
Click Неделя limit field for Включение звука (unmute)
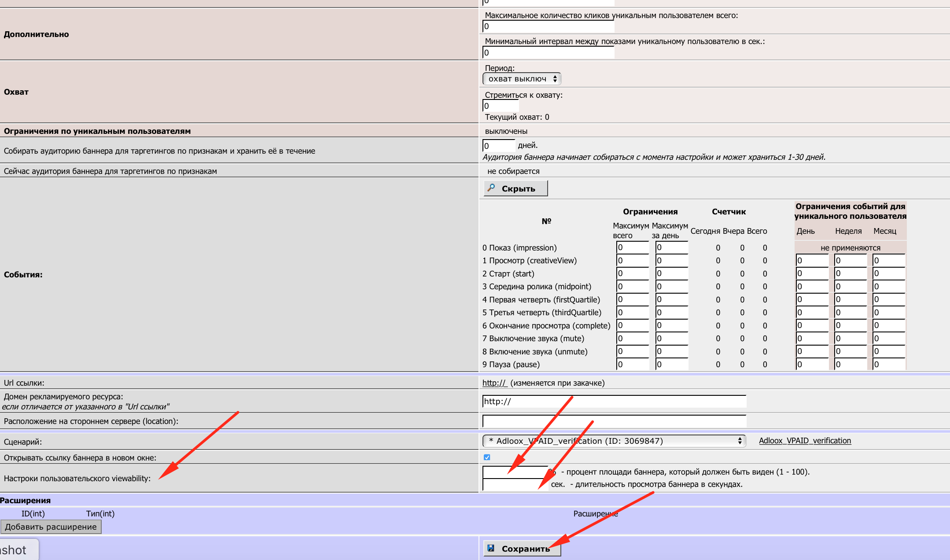click(851, 351)
